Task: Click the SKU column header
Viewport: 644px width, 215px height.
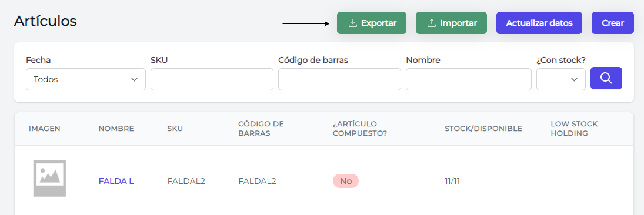Action: click(x=175, y=129)
